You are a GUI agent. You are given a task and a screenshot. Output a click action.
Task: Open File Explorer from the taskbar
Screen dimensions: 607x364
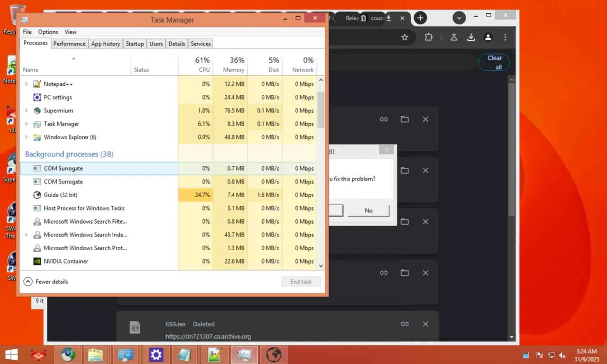pyautogui.click(x=95, y=355)
